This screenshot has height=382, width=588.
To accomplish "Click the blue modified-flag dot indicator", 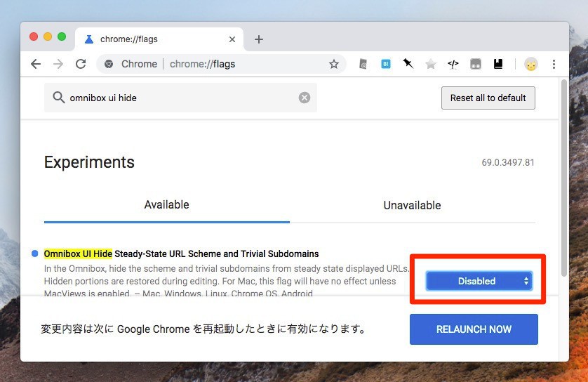I will [35, 253].
